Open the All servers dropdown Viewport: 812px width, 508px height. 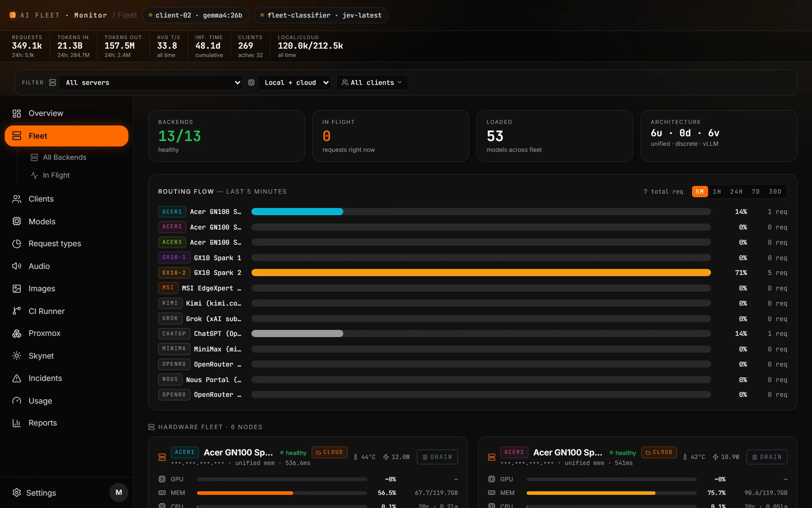pyautogui.click(x=150, y=82)
